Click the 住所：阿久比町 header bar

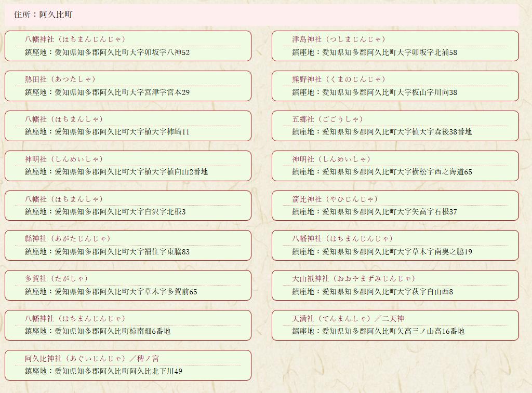pos(262,15)
